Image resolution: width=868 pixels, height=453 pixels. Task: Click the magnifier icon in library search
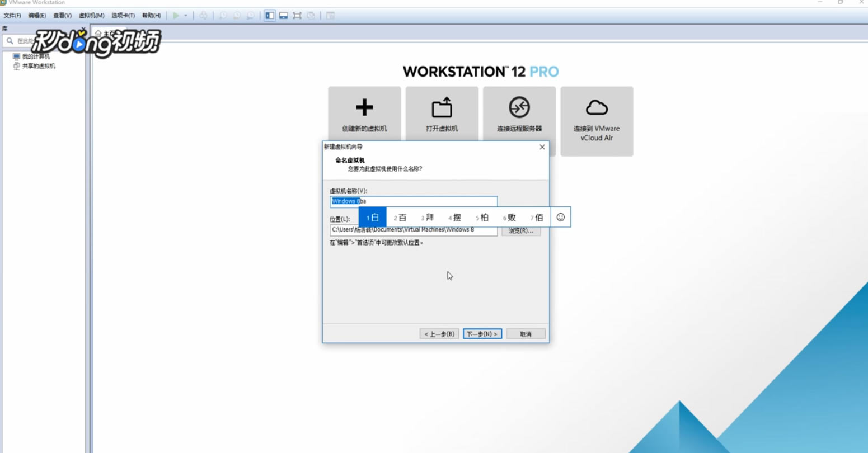click(10, 41)
